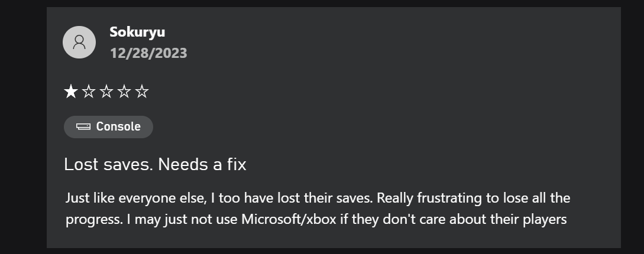Click the second empty rating star
The height and width of the screenshot is (254, 644).
coord(89,92)
